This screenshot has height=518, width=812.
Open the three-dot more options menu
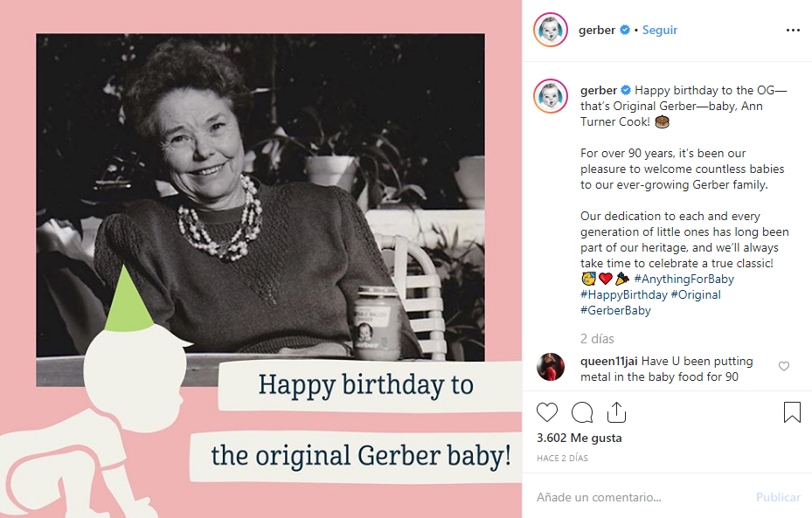coord(793,30)
